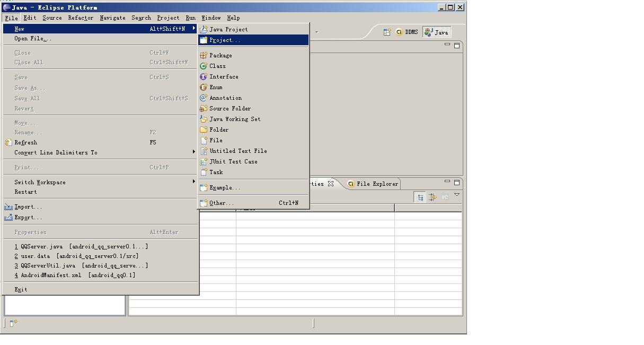Select Project... in the New submenu

253,40
